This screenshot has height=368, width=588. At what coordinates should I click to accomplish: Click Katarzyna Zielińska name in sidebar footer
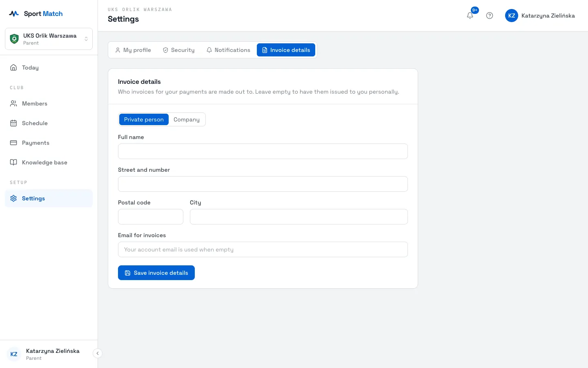click(53, 351)
